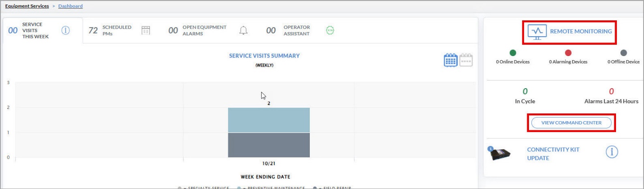Click the dark gray field repair bar segment

click(269, 145)
